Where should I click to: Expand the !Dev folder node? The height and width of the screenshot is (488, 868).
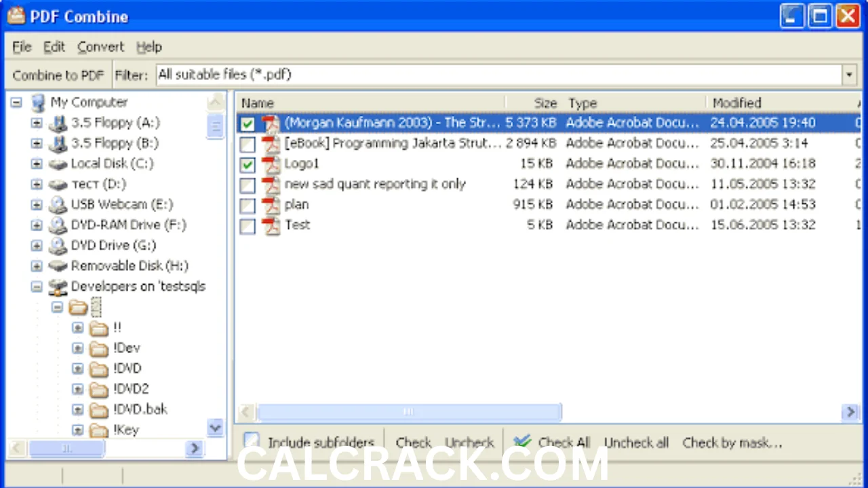pos(77,348)
